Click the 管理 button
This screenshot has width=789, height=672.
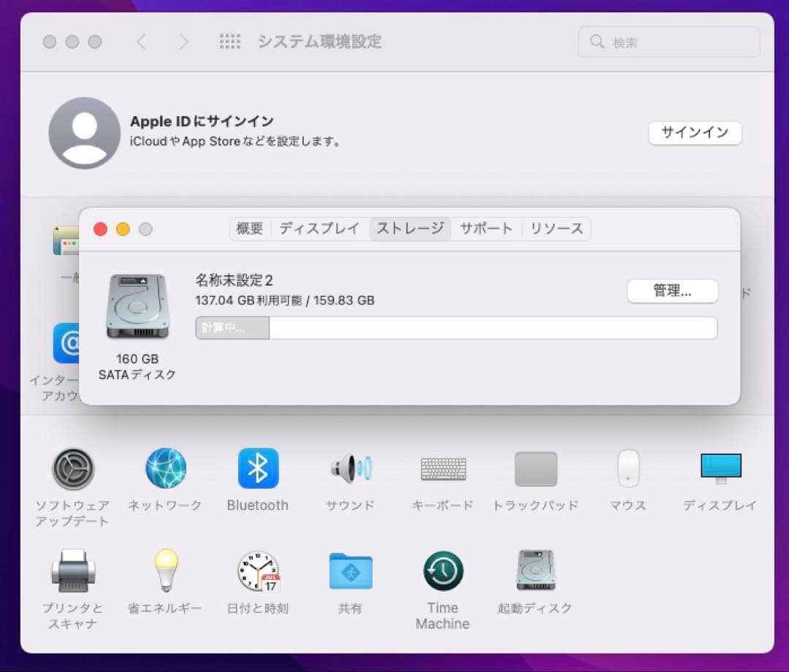point(672,291)
